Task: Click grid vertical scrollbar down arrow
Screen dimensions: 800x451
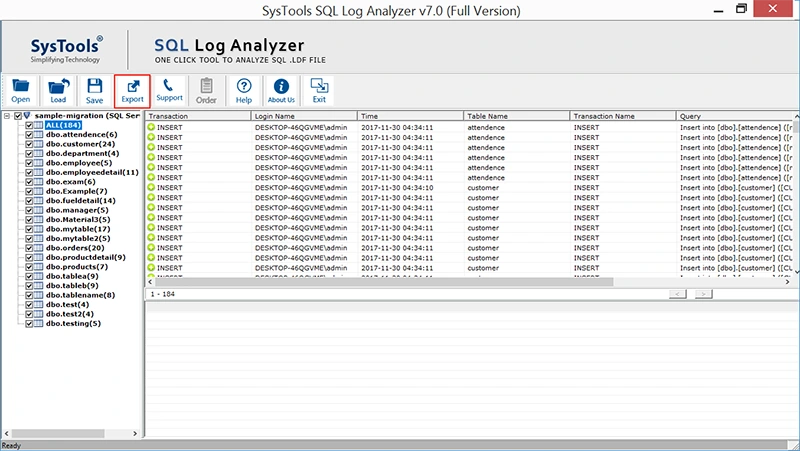Action: (x=796, y=272)
